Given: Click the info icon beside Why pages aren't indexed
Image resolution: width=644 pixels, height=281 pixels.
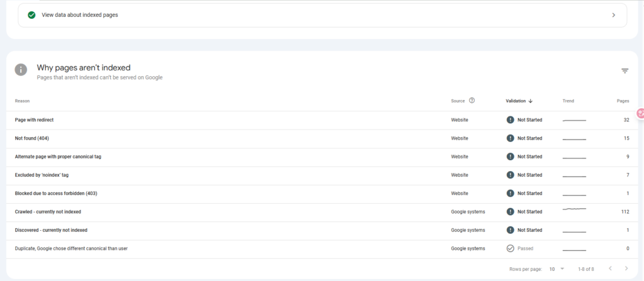Looking at the screenshot, I should coord(21,70).
